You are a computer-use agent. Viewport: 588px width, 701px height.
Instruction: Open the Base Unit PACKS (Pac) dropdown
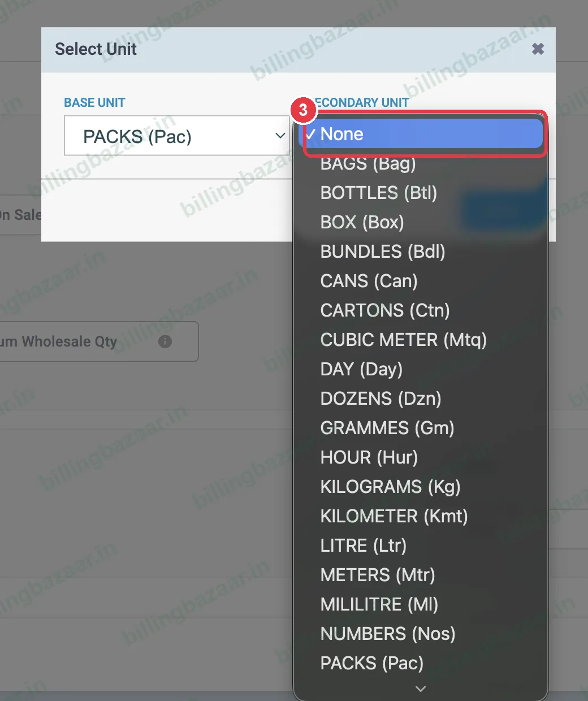click(177, 136)
